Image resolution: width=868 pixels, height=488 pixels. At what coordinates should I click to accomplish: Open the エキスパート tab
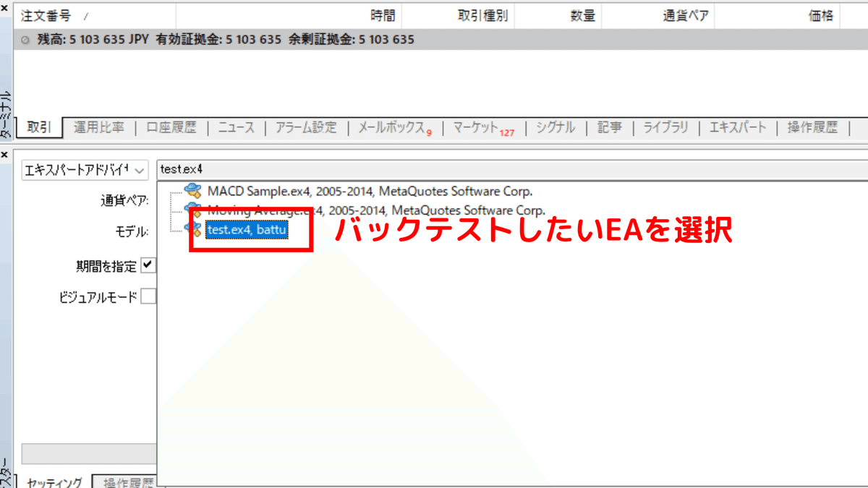[737, 127]
